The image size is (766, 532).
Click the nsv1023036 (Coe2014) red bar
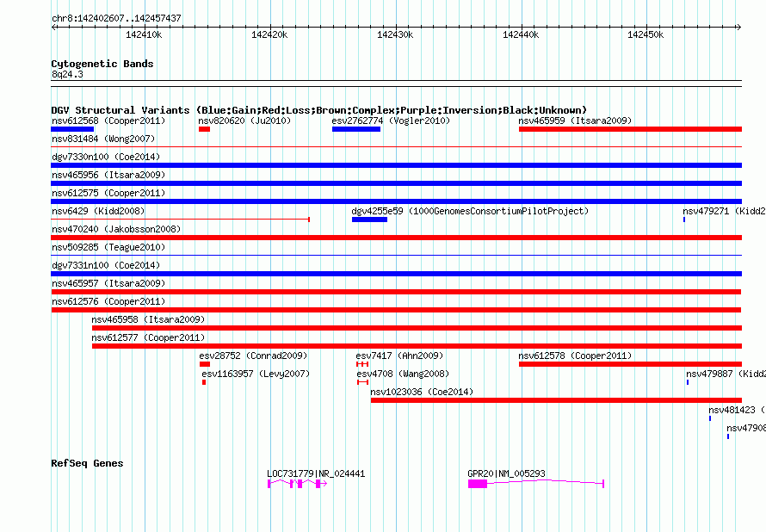coord(556,400)
